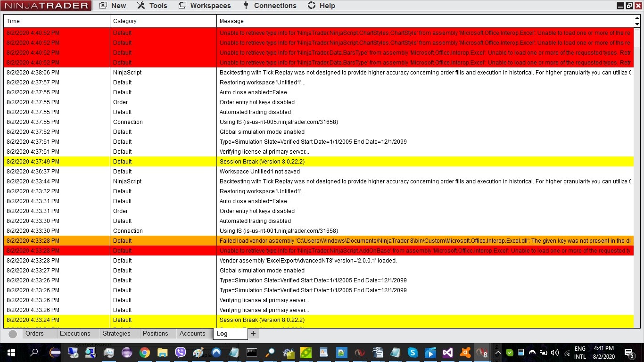The image size is (644, 362).
Task: Select 'Workspace Untitled1 not saved' message
Action: click(260, 172)
